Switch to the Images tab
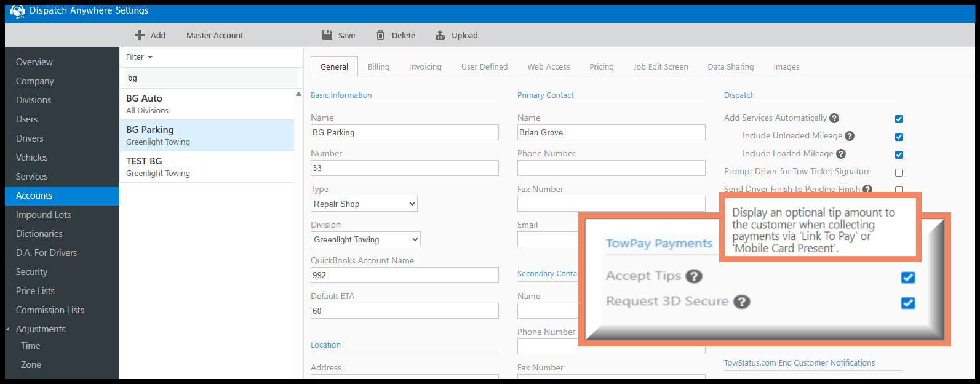This screenshot has height=384, width=980. point(786,66)
